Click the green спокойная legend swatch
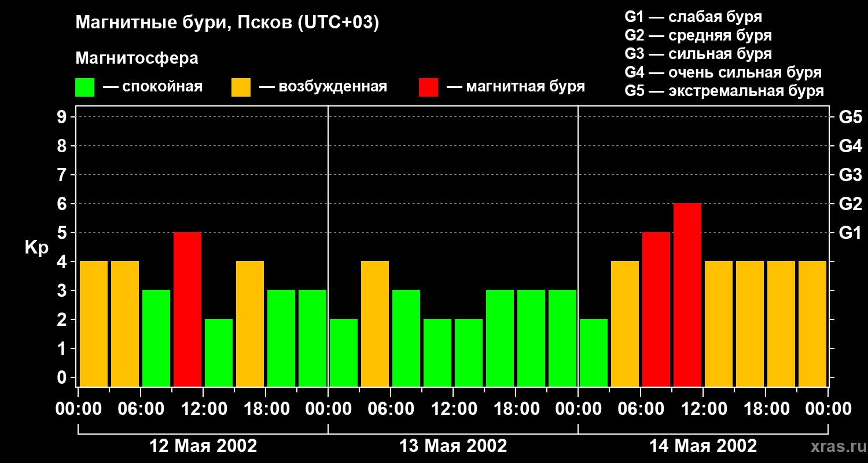 [x=84, y=87]
